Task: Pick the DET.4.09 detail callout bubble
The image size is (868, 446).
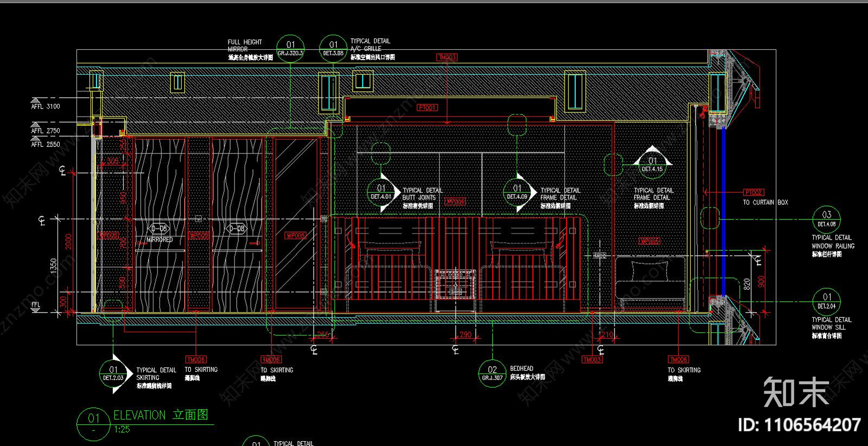Action: click(x=517, y=192)
